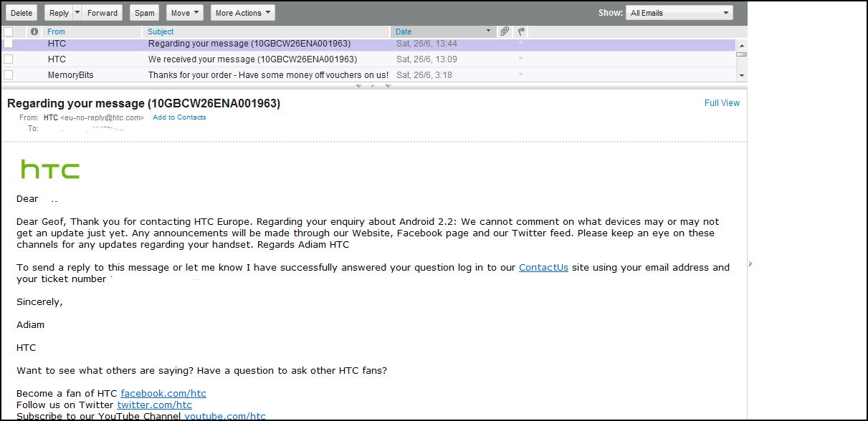Screen dimensions: 868x421
Task: Sort messages by the From column
Action: tap(56, 32)
